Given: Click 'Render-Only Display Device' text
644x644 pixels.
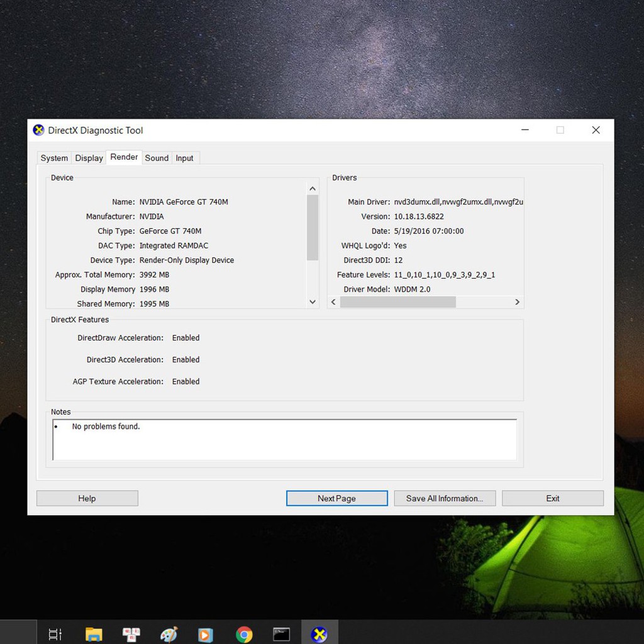Looking at the screenshot, I should pos(187,260).
